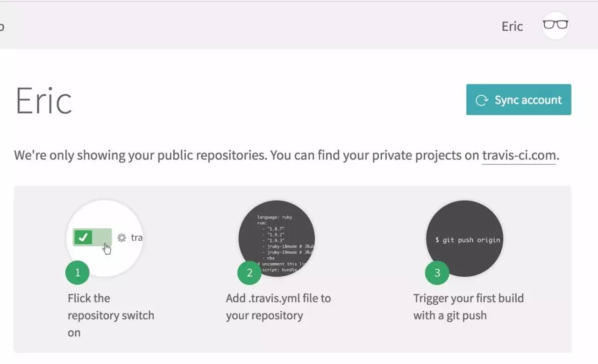Image resolution: width=598 pixels, height=364 pixels.
Task: Click the green number 3 badge
Action: (x=437, y=273)
